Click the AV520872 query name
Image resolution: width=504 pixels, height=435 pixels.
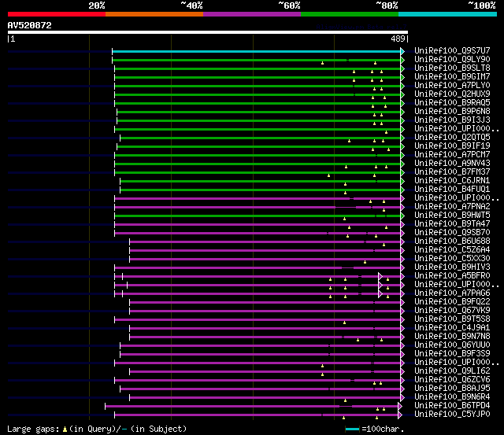[x=30, y=25]
